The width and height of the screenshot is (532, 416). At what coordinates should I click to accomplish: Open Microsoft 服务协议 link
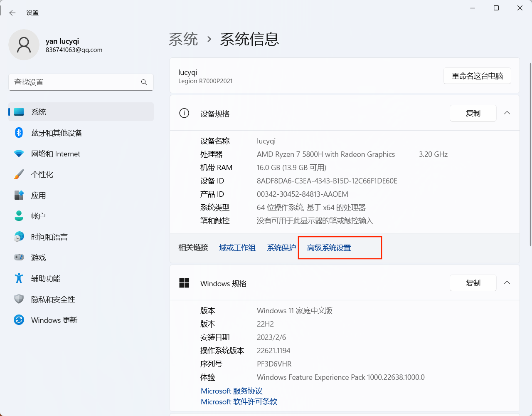click(x=232, y=391)
